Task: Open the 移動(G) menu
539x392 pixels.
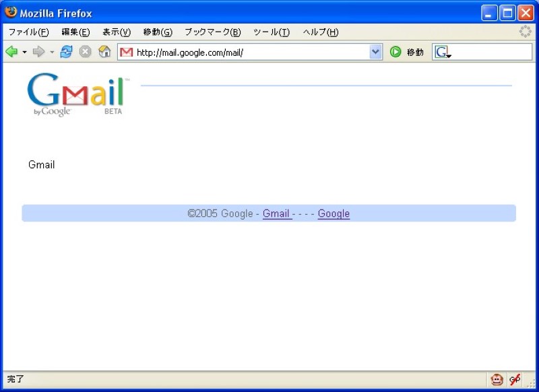Action: point(158,32)
